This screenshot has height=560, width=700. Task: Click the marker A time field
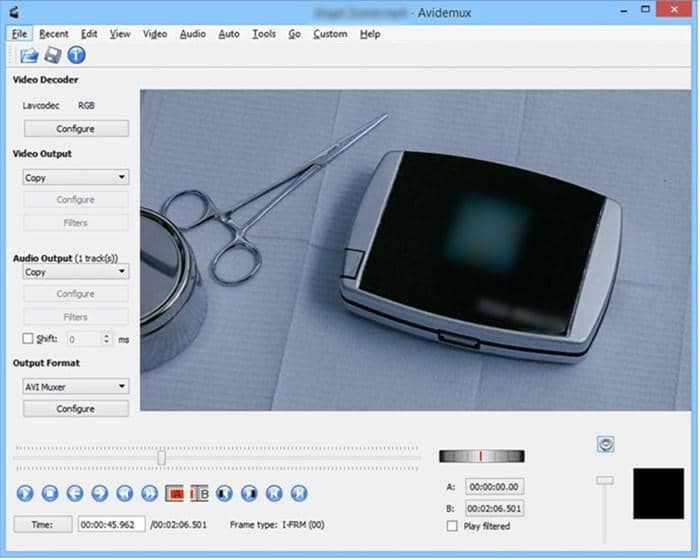[x=494, y=487]
